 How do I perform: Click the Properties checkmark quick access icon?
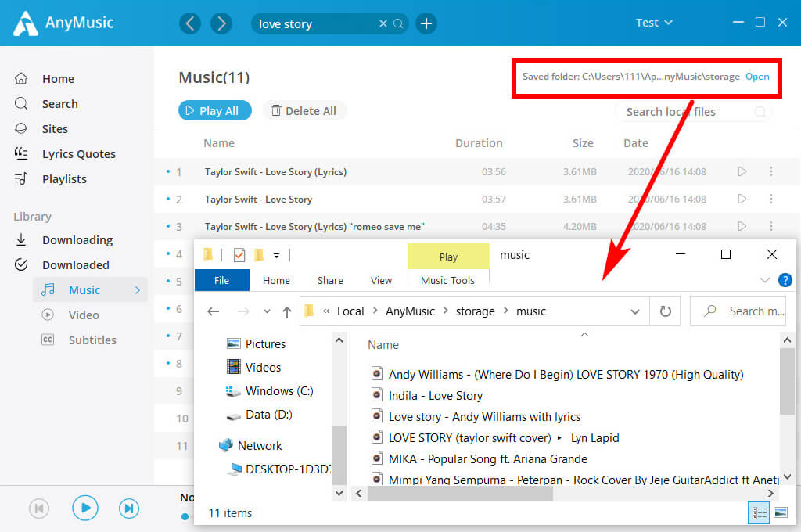(x=239, y=254)
